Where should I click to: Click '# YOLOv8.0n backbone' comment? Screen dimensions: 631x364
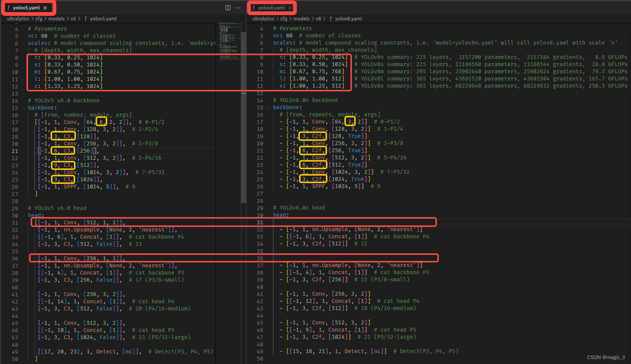pyautogui.click(x=305, y=100)
